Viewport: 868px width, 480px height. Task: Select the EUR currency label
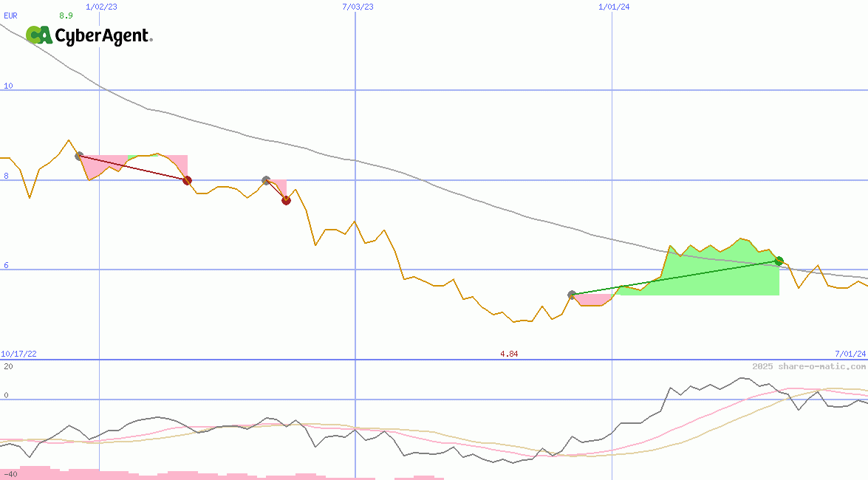click(x=10, y=15)
